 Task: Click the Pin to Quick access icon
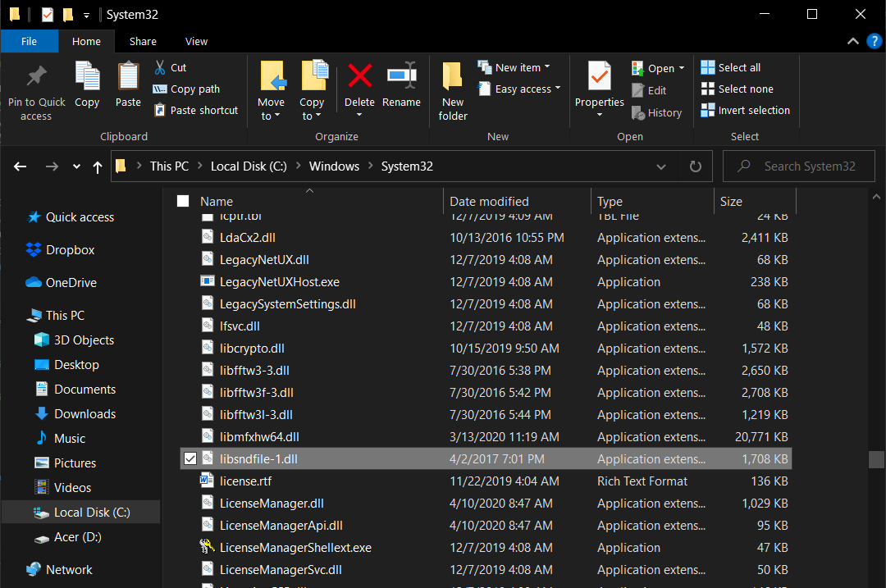[x=36, y=76]
